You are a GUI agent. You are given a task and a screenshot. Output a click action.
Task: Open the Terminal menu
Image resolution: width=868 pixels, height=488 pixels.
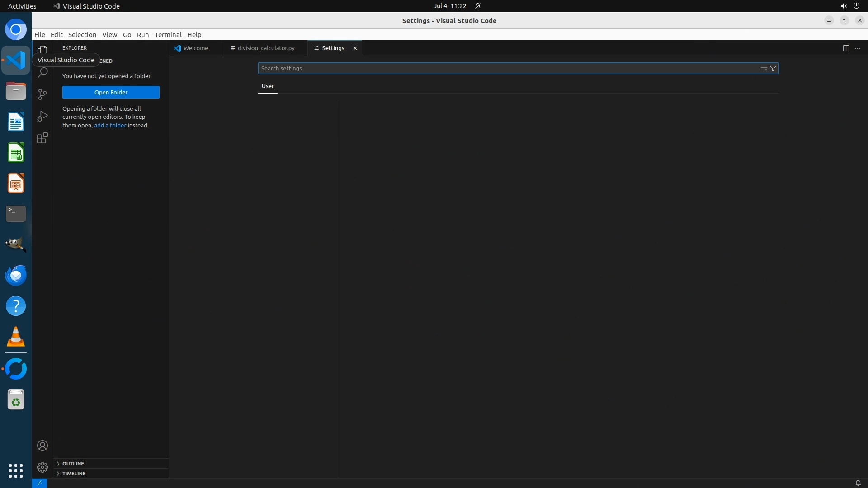pyautogui.click(x=168, y=35)
